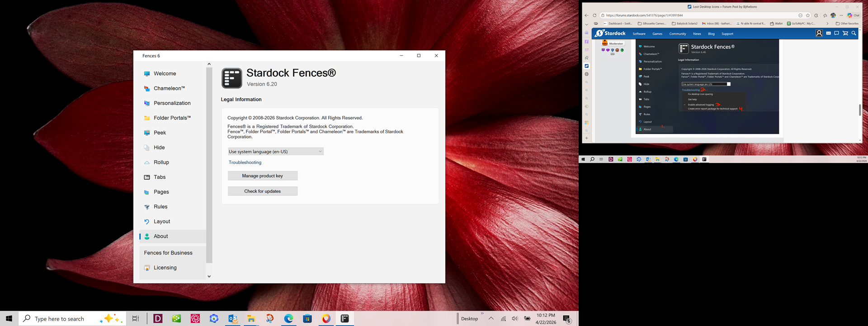
Task: Open the Windows Start menu
Action: (x=9, y=319)
